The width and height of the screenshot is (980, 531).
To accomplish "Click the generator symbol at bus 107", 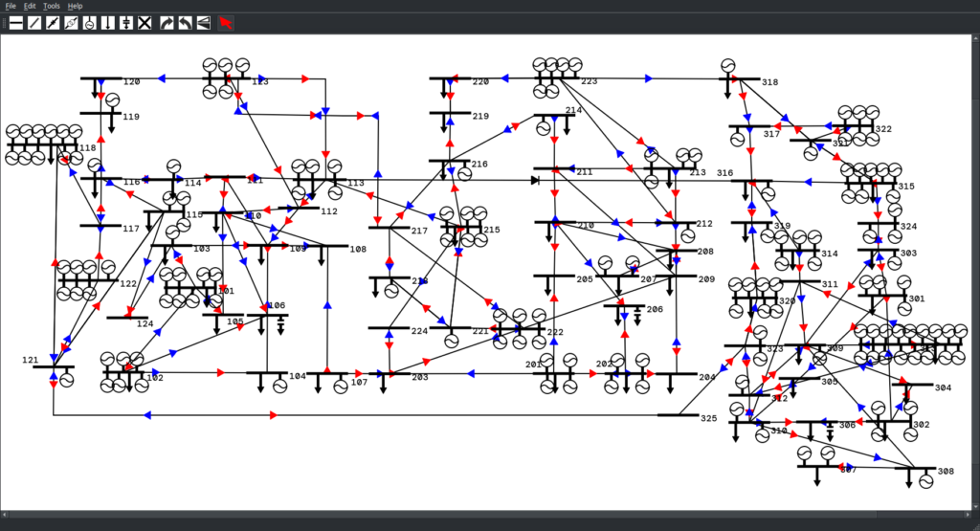I will point(340,387).
